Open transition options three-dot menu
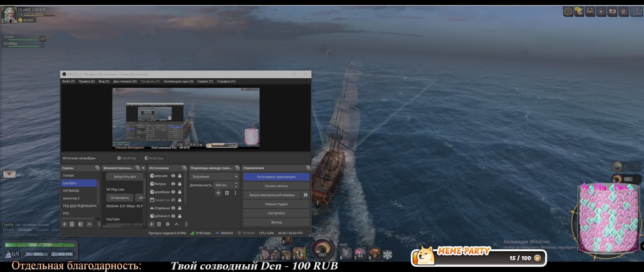The height and width of the screenshot is (272, 644). [x=235, y=193]
